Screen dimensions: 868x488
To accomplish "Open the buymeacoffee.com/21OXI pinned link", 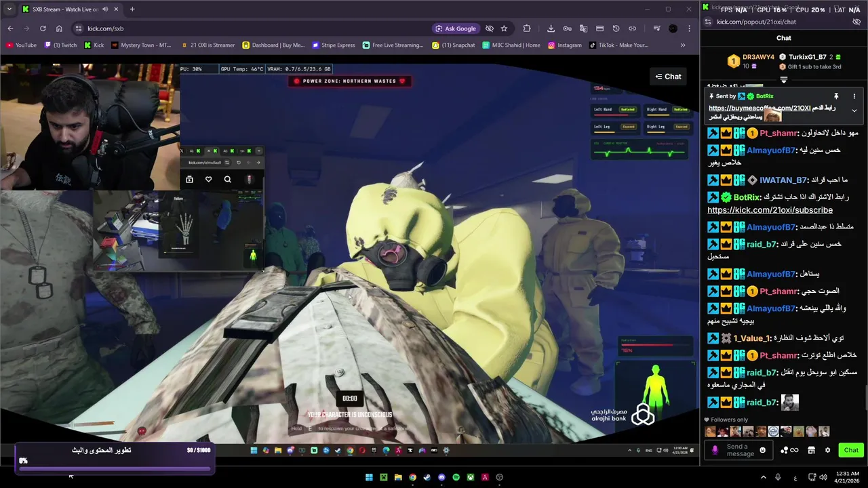I will tap(759, 108).
